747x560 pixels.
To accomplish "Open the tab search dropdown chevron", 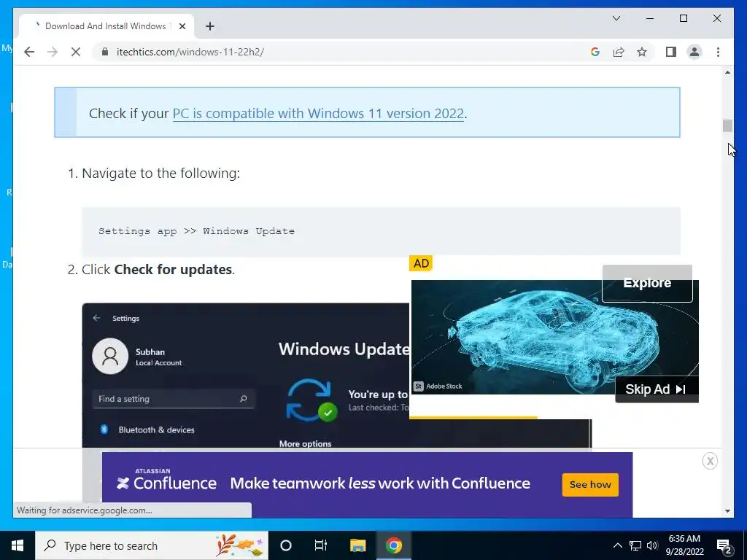I will (x=616, y=18).
